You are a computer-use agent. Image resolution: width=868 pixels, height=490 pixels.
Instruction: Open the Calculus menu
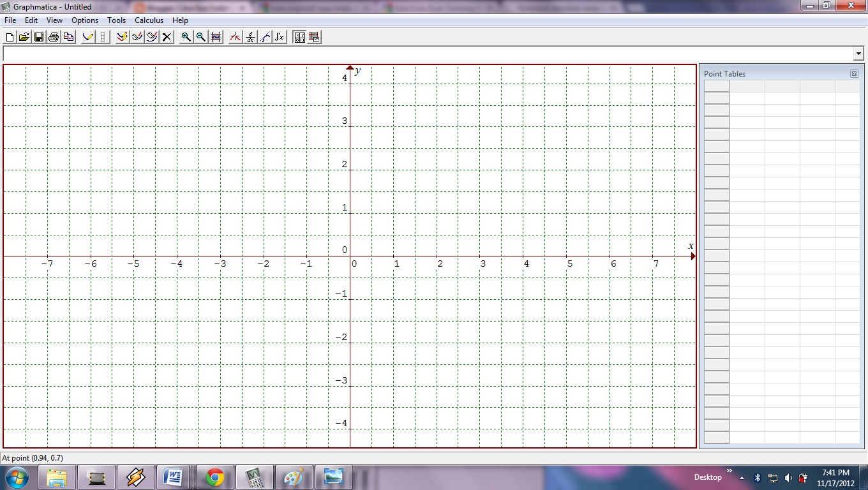[x=149, y=20]
